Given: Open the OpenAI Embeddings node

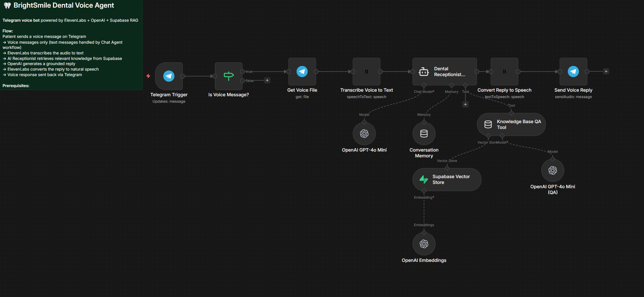Looking at the screenshot, I should 424,244.
